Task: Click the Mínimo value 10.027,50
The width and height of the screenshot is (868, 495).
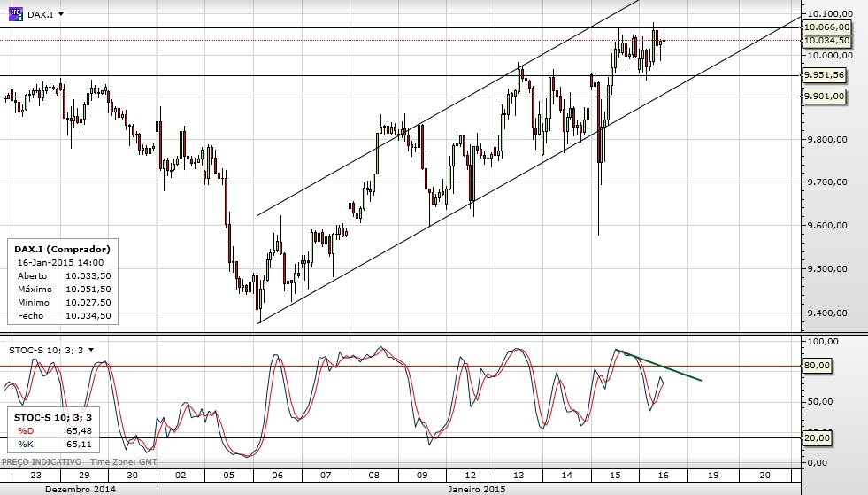Action: (x=88, y=303)
